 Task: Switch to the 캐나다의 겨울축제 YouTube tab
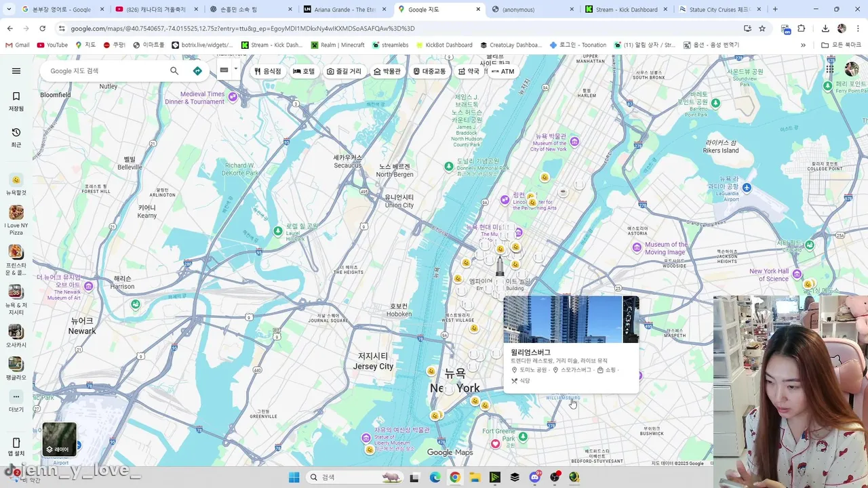point(156,9)
